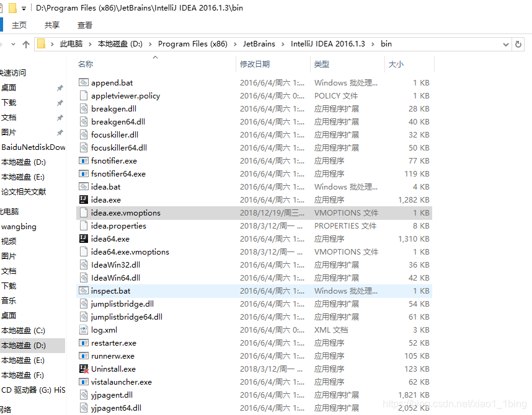Open the 共享 ribbon tab
532x415 pixels.
pyautogui.click(x=52, y=25)
